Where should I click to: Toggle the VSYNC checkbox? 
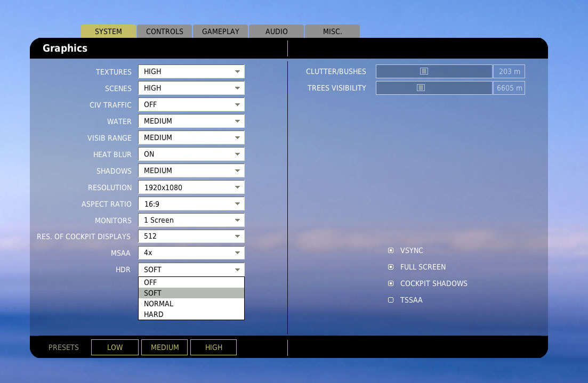click(x=391, y=250)
